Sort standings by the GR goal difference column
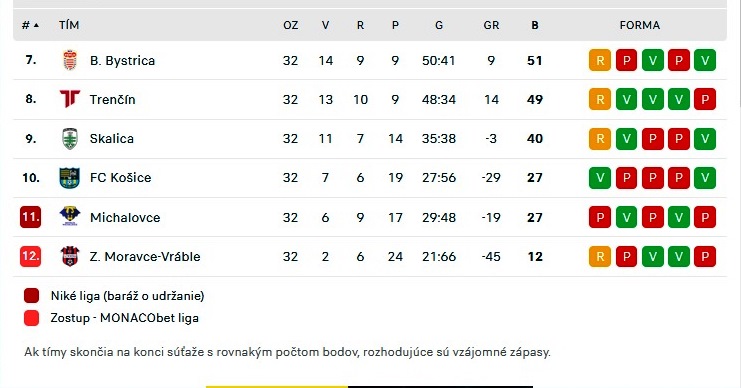Screen dimensions: 741x388 point(491,25)
